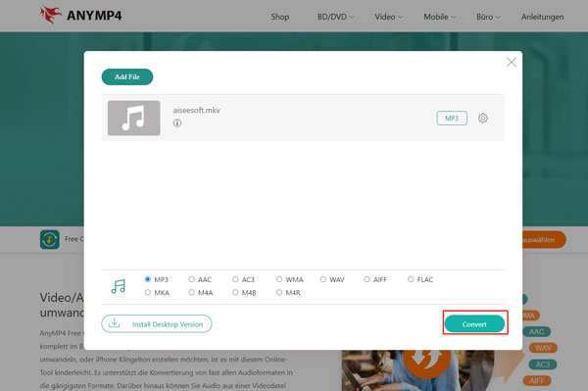Screen dimensions: 588x391
Task: Click the Convert button
Action: tap(474, 324)
